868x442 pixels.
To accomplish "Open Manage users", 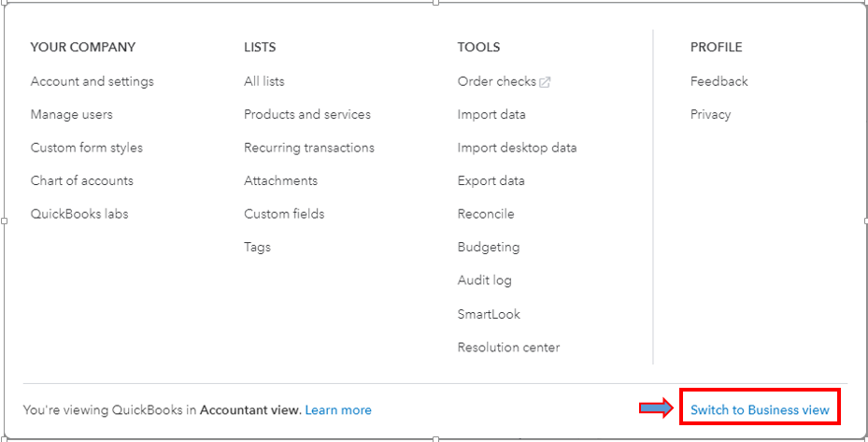I will pyautogui.click(x=71, y=115).
